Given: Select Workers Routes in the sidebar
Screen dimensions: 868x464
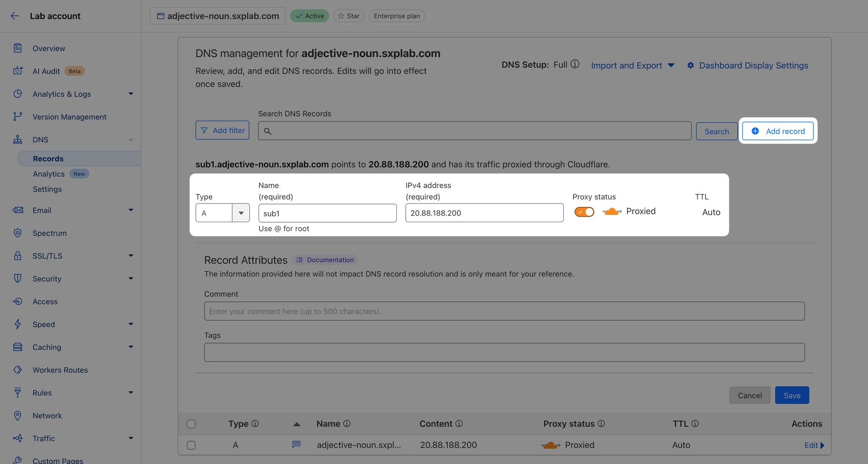Looking at the screenshot, I should click(x=60, y=370).
